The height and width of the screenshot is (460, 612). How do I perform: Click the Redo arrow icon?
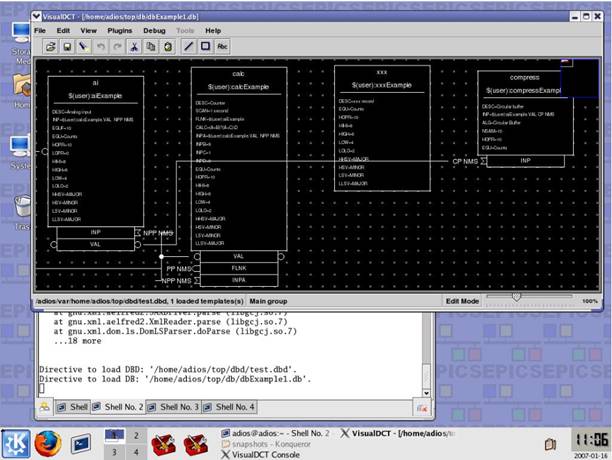tap(118, 46)
